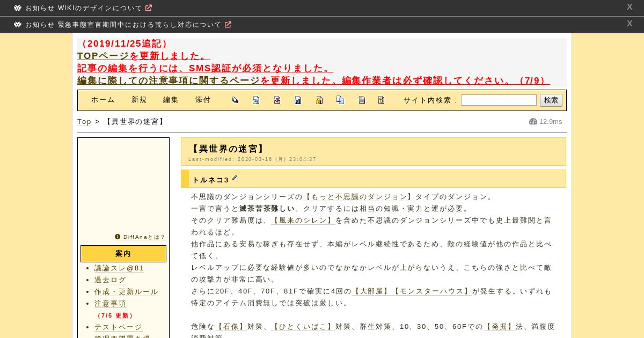This screenshot has width=644, height=338.
Task: Click the bold 滅茶苦茶難しい text
Action: [267, 209]
